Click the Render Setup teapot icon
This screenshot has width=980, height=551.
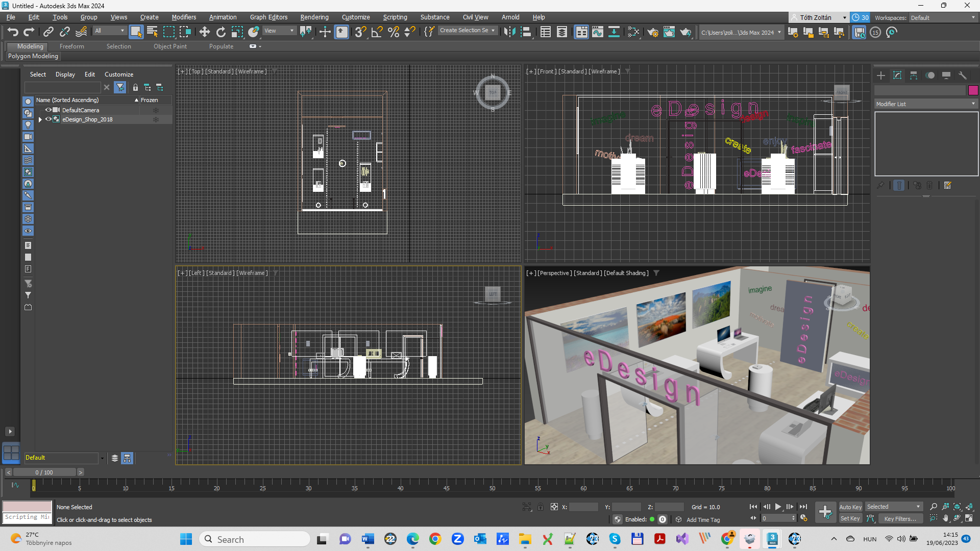tap(652, 32)
